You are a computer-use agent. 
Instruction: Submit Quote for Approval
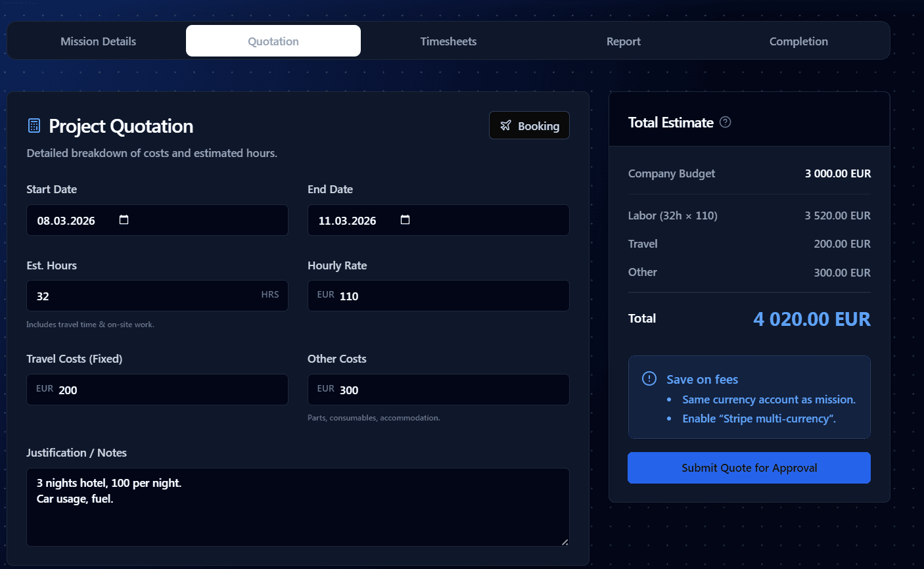(x=749, y=468)
